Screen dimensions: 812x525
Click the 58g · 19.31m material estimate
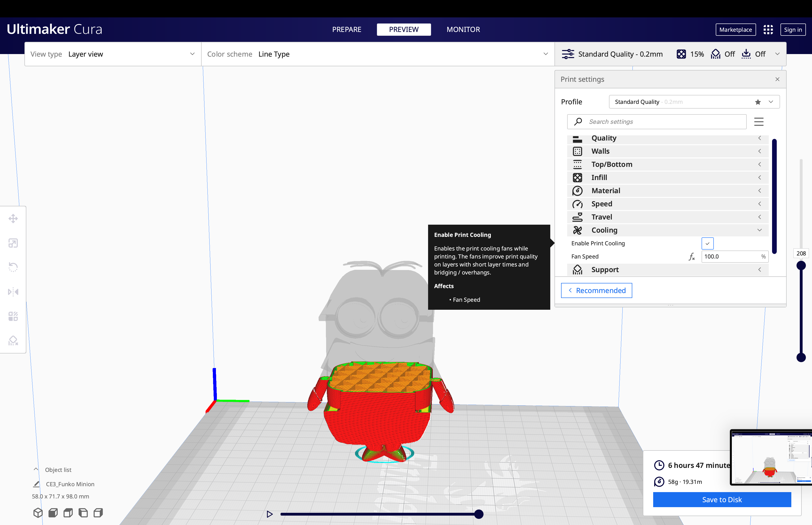[x=685, y=482]
